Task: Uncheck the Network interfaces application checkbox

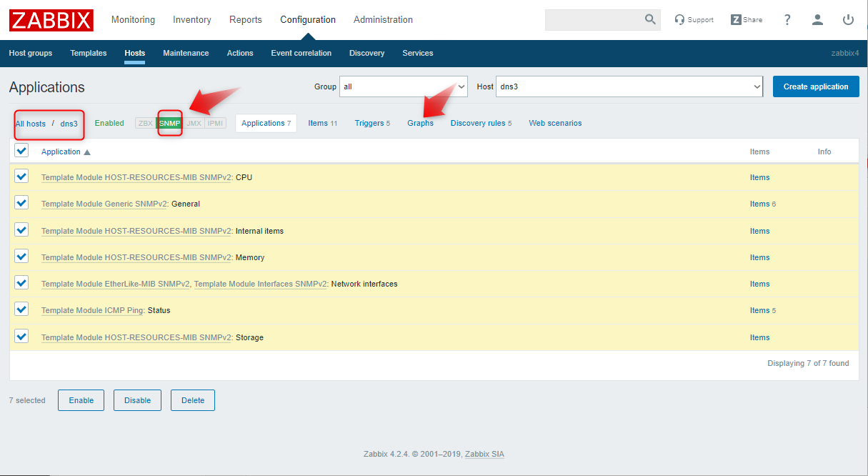Action: (21, 283)
